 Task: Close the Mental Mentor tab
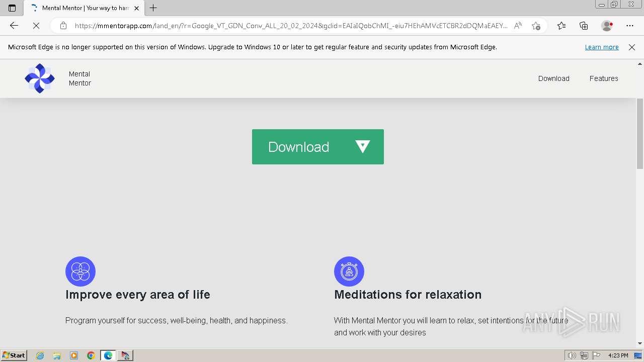pos(136,8)
